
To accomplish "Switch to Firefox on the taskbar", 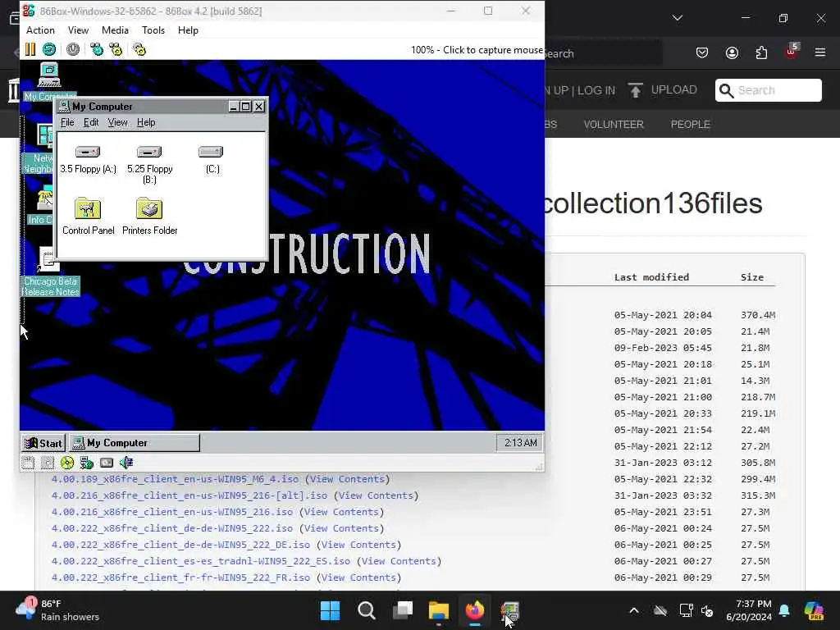I will coord(475,610).
